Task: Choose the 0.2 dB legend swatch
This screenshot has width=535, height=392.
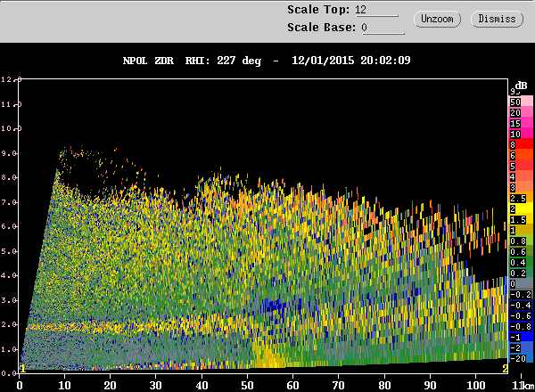Action: pos(521,274)
